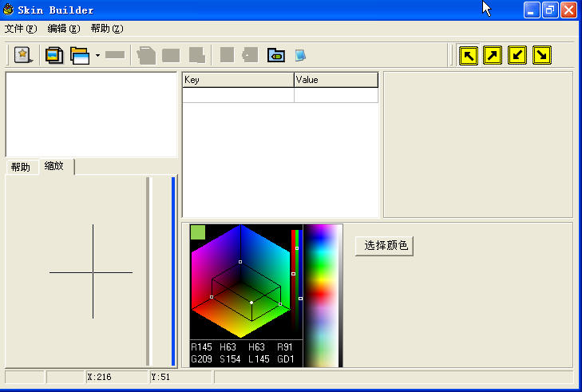Open the dropdown arrow beside the folder icon

(x=97, y=55)
